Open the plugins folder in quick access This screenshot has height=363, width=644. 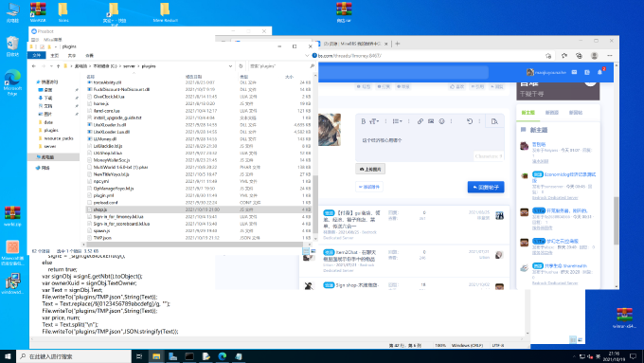tap(51, 130)
